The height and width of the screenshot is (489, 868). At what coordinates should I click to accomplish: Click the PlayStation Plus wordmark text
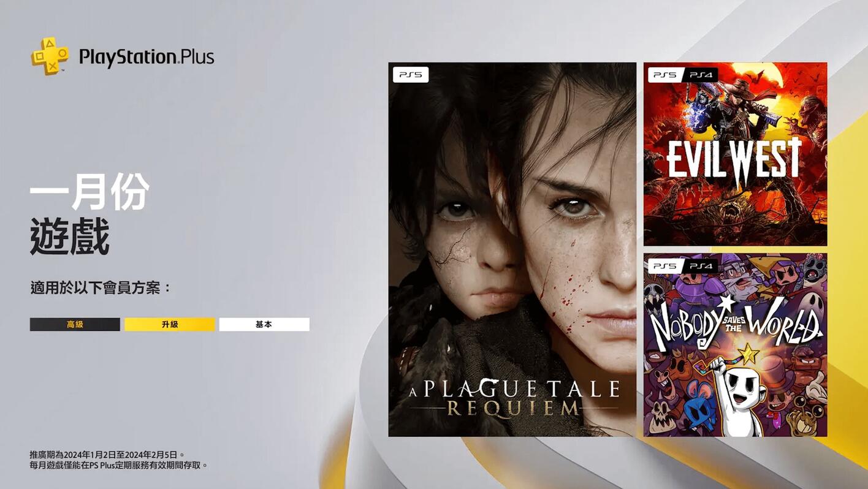pos(147,58)
